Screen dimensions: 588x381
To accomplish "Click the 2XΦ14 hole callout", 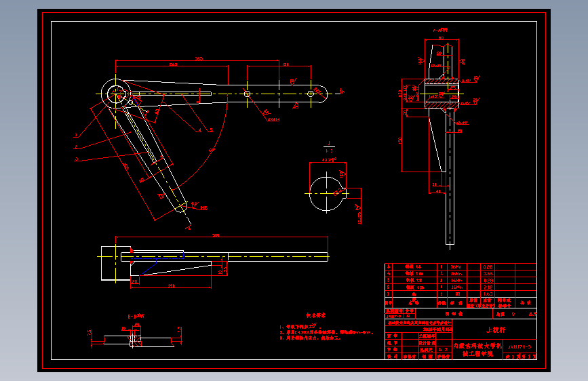I will tap(273, 119).
